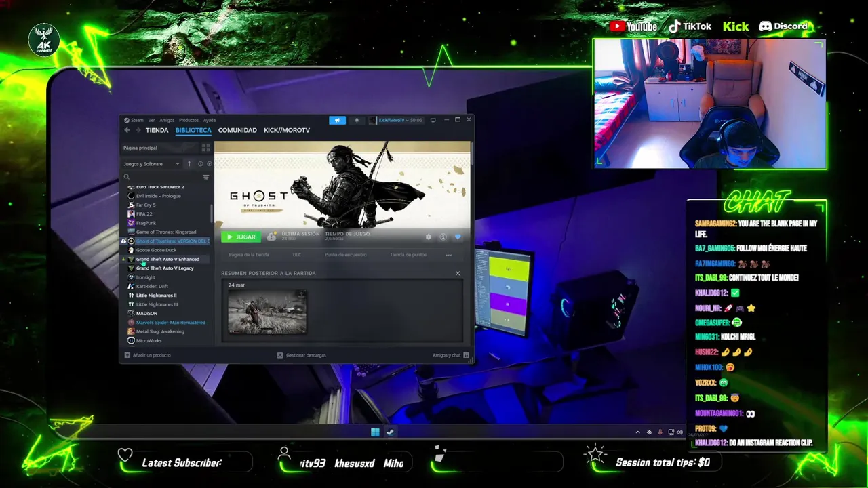This screenshot has height=488, width=868.
Task: Close the Resumen posterior a la partida panel
Action: tap(458, 273)
